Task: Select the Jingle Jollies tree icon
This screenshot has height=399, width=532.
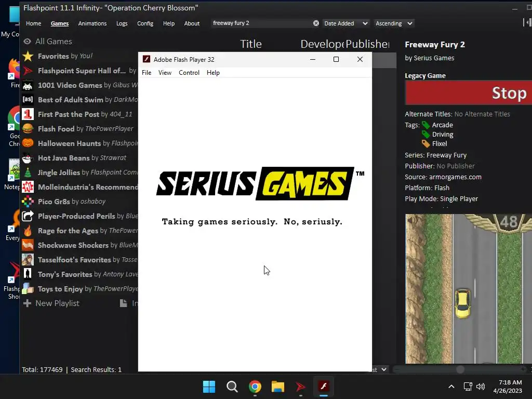Action: click(x=28, y=172)
